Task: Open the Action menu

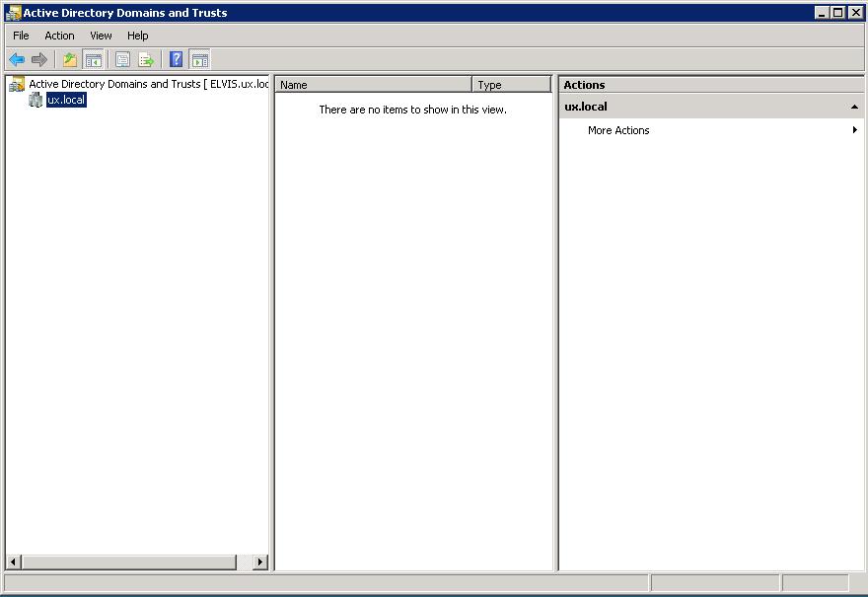Action: click(59, 36)
